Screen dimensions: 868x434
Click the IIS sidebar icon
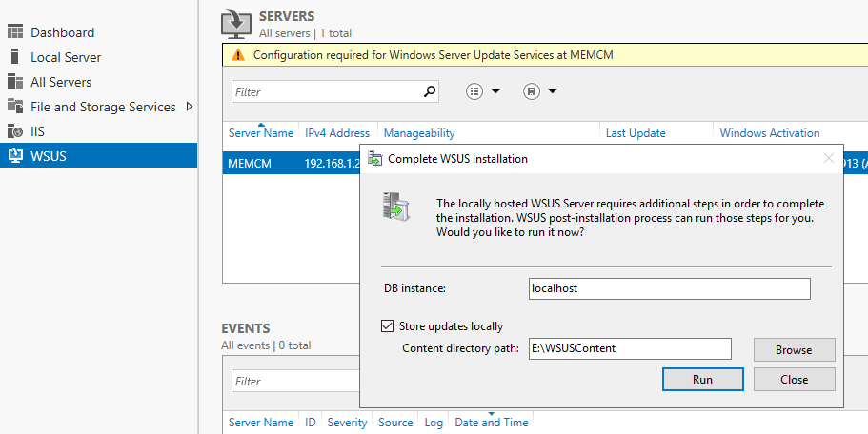[x=14, y=131]
